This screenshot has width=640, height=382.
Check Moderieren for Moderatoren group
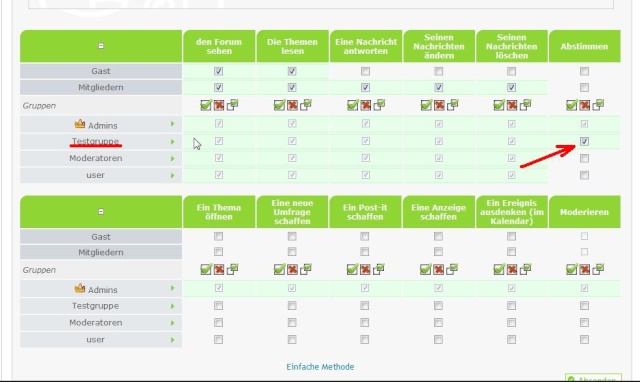pos(584,322)
